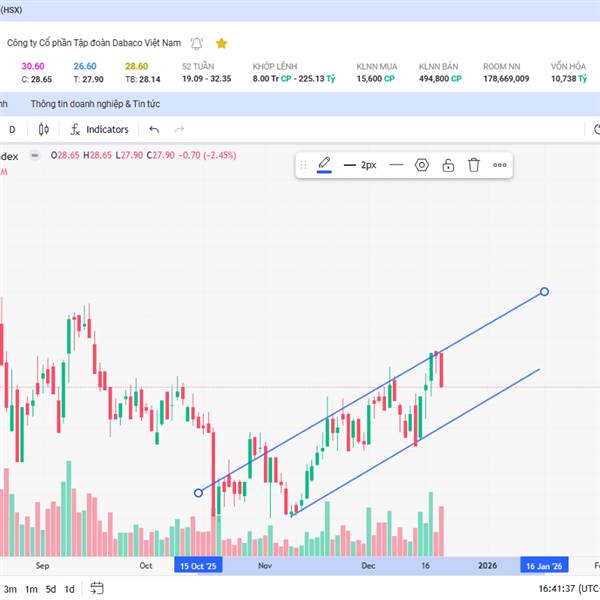This screenshot has height=600, width=600.
Task: Click the 52 TUẦN range value 19.09 - 32.35
Action: 207,79
